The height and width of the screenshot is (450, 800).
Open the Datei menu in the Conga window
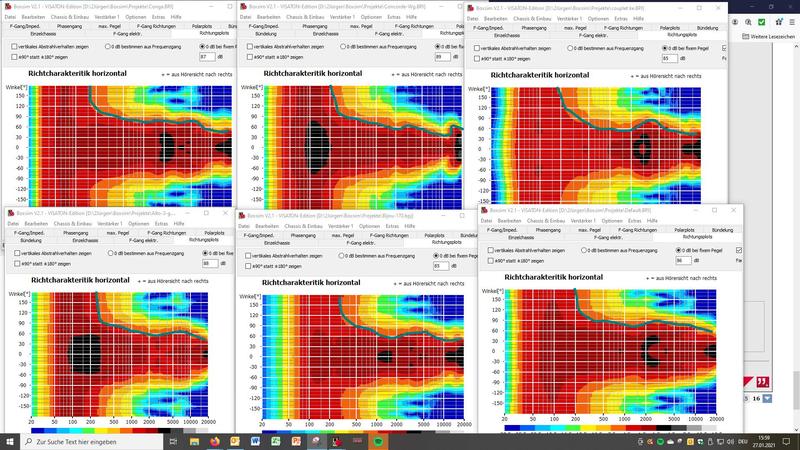coord(10,17)
